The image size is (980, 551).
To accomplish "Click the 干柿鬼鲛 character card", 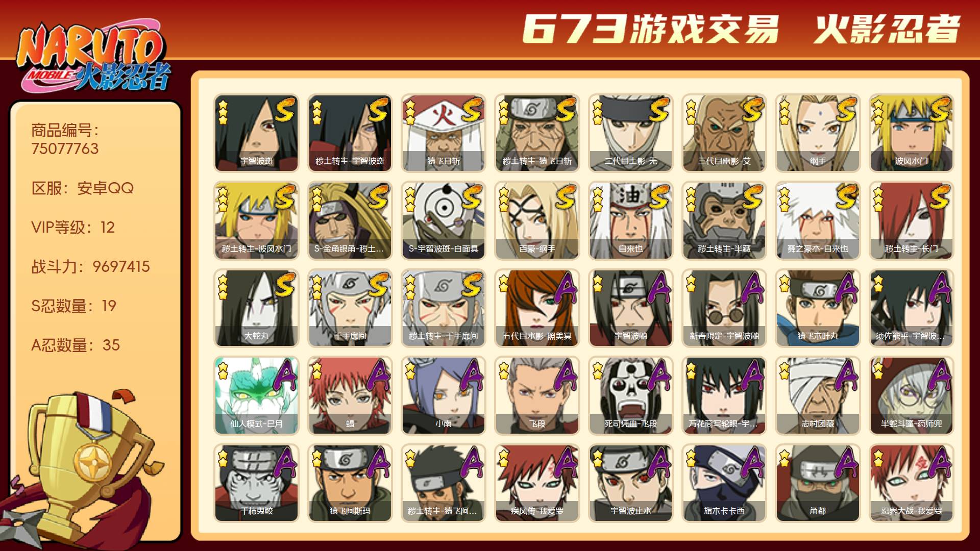I will click(x=256, y=483).
